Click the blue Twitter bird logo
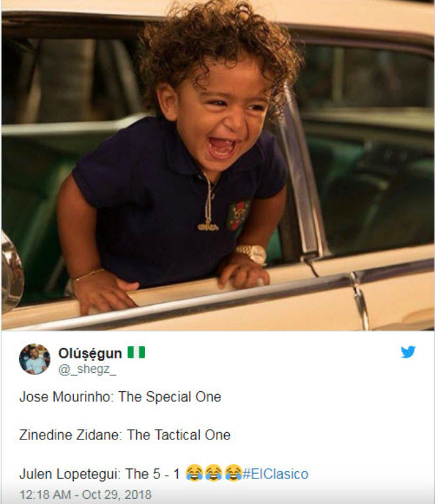 [x=408, y=352]
